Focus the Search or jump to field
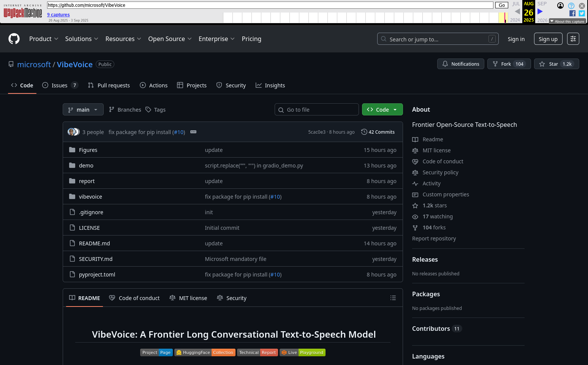 pos(438,39)
